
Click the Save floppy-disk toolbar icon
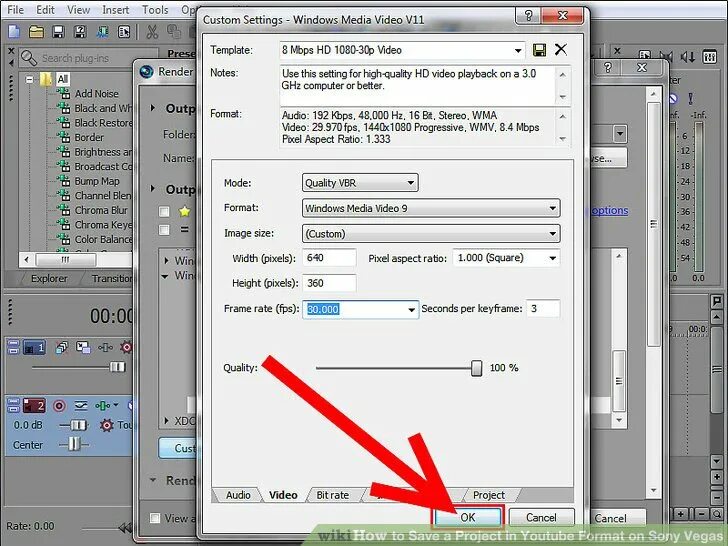58,32
